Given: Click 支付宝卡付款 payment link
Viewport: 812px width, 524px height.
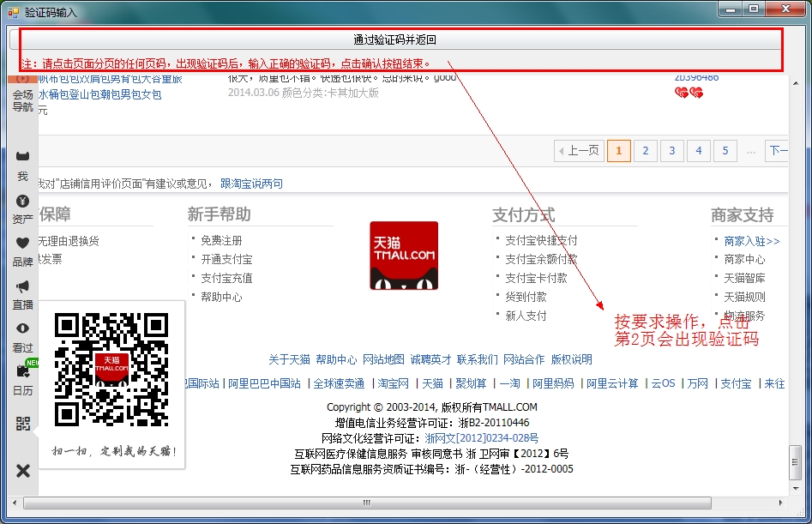Looking at the screenshot, I should (x=536, y=278).
